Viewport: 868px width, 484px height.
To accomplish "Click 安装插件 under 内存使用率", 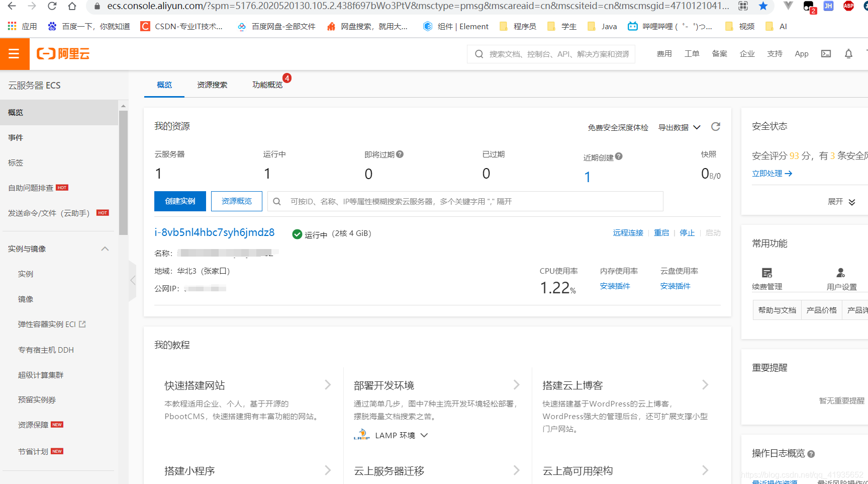I will click(615, 286).
